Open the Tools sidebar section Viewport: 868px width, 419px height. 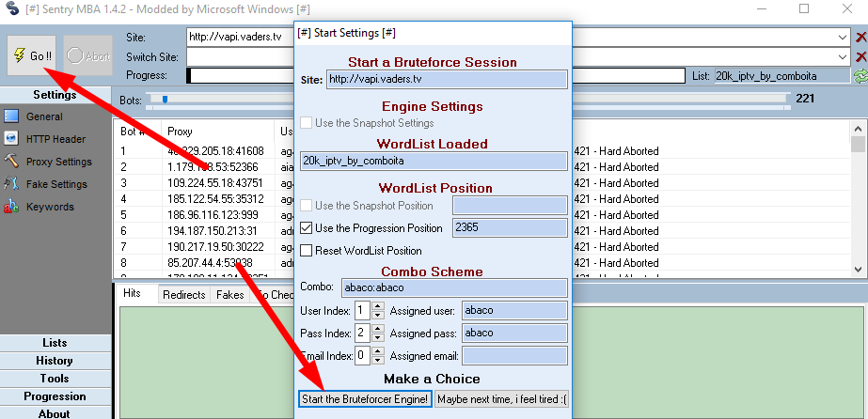(x=55, y=379)
